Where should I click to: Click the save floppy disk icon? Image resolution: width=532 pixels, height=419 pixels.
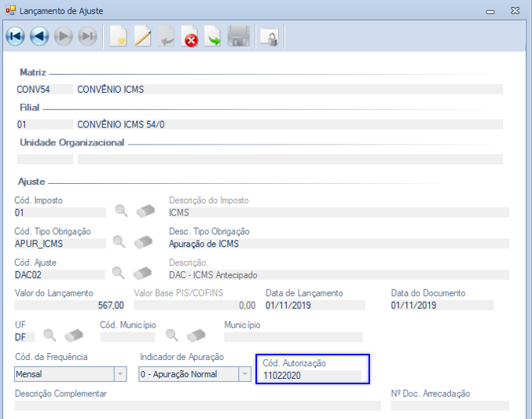point(239,36)
